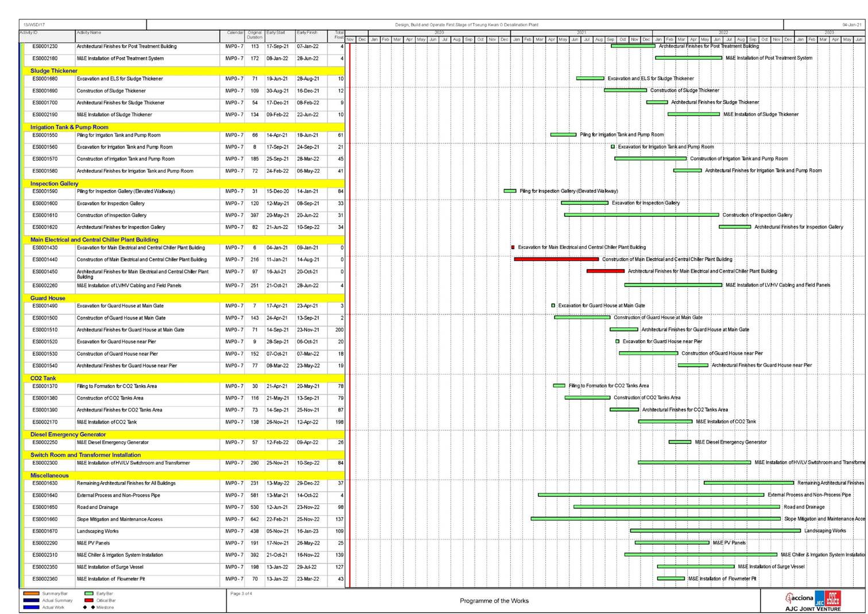Click the red Construction of Main Electrical bar
Viewport: 868px width, 614px height.
pyautogui.click(x=556, y=259)
